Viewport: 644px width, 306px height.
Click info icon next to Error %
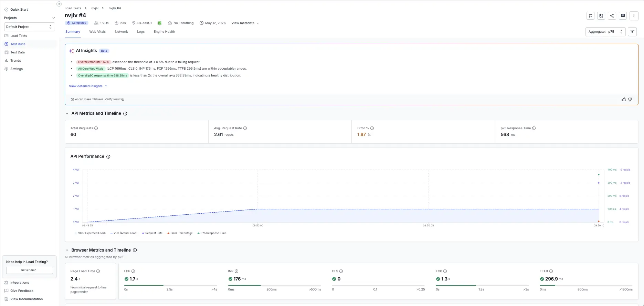[372, 128]
